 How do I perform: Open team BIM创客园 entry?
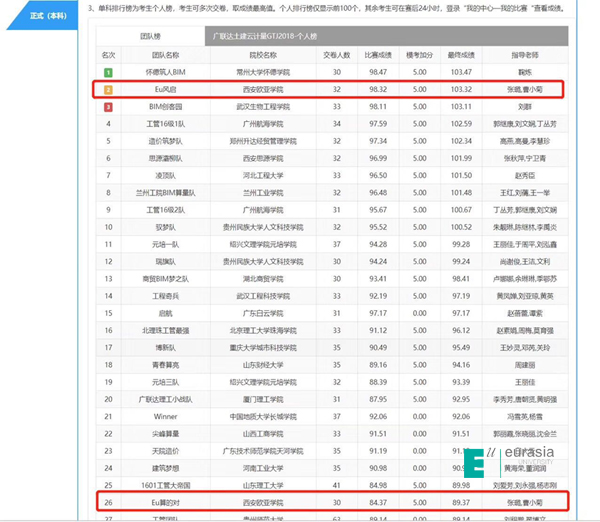[165, 105]
